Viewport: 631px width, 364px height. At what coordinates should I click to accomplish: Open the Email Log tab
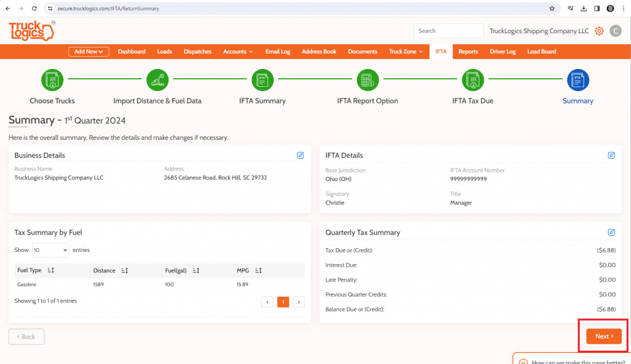click(x=278, y=52)
